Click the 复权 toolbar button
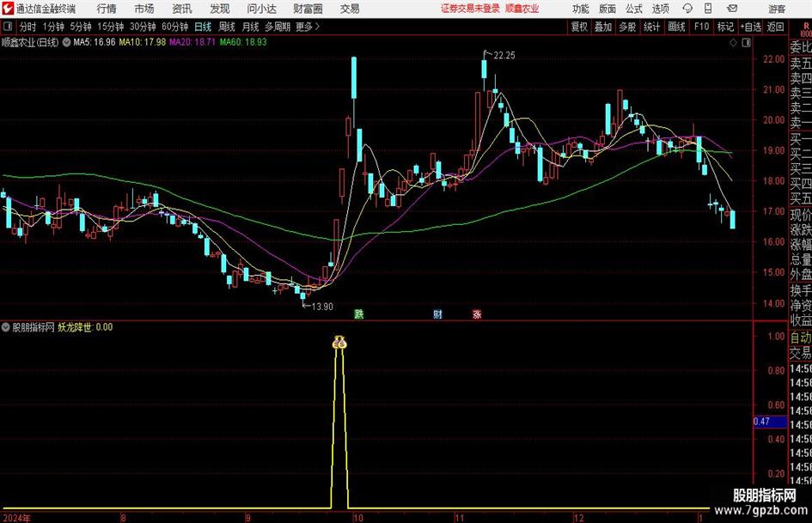Viewport: 812px width, 523px height. pyautogui.click(x=579, y=27)
